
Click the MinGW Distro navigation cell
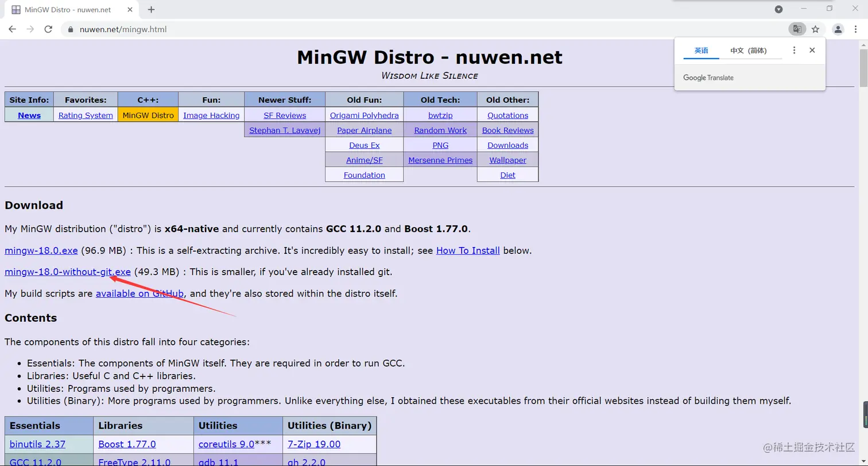point(148,115)
